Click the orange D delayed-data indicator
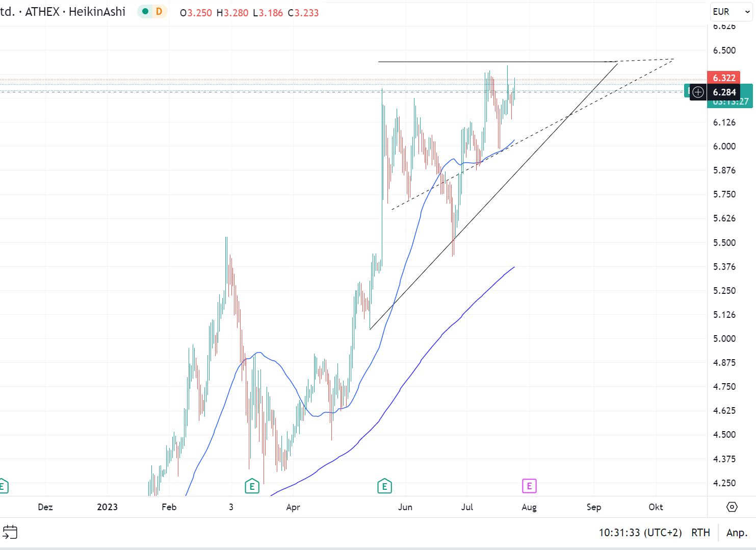The image size is (756, 550). pyautogui.click(x=159, y=12)
